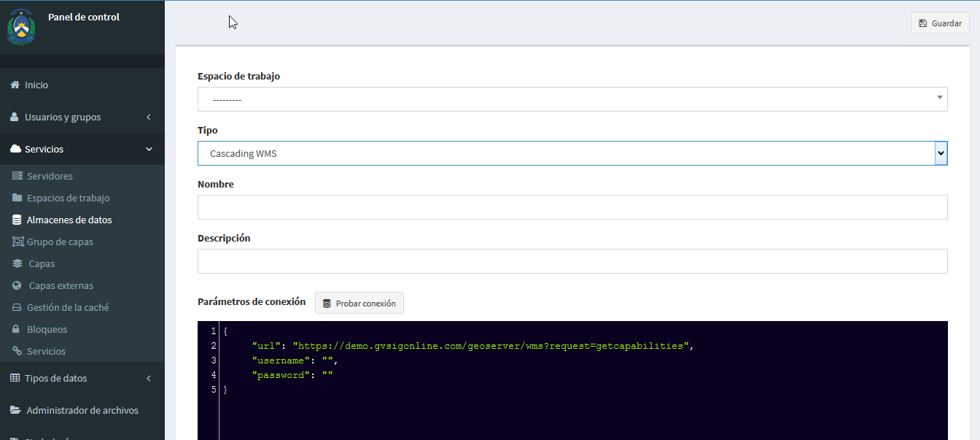Click the layers stack icon beside Capas
The height and width of the screenshot is (440, 980).
point(17,264)
